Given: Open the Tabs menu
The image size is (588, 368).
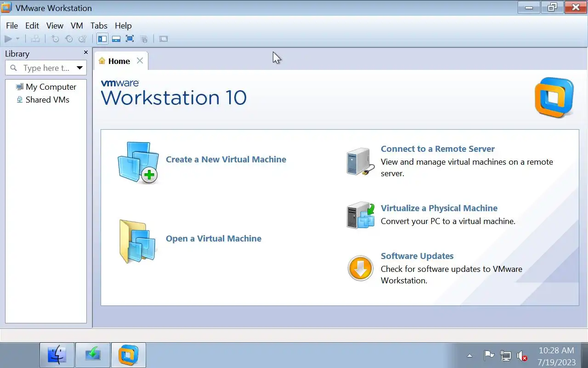Looking at the screenshot, I should click(99, 26).
